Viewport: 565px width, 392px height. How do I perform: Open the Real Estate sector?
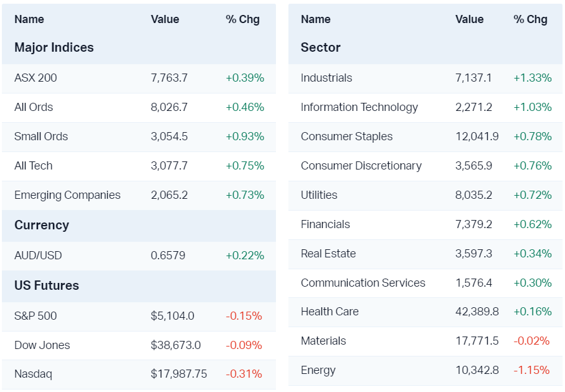click(328, 254)
